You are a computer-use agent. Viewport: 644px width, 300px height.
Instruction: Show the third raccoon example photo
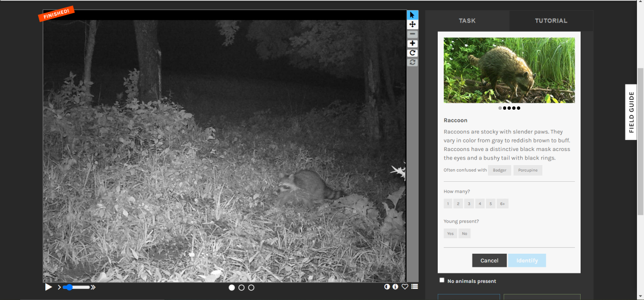[x=509, y=108]
